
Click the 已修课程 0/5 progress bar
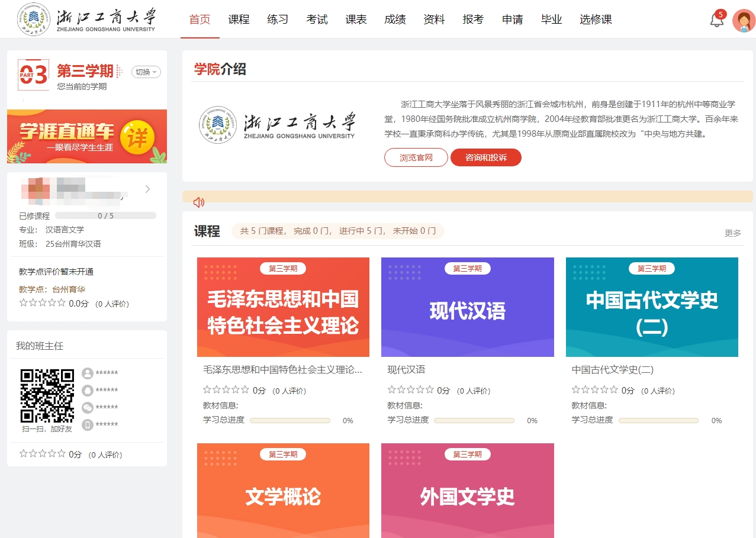(x=105, y=216)
